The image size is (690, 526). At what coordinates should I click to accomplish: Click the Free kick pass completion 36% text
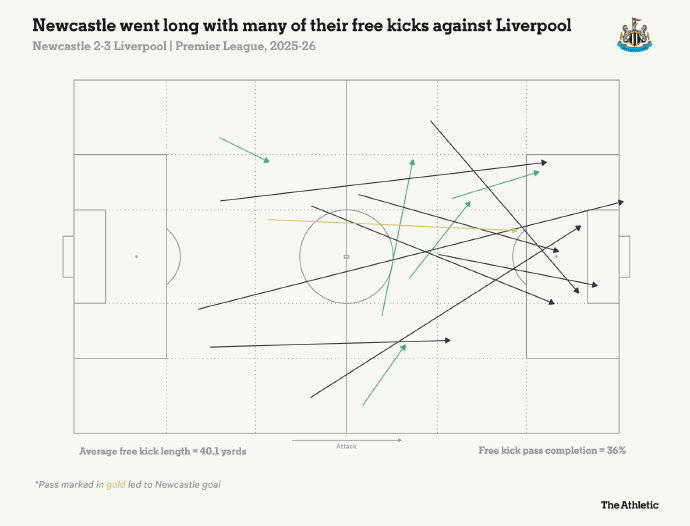[x=552, y=450]
